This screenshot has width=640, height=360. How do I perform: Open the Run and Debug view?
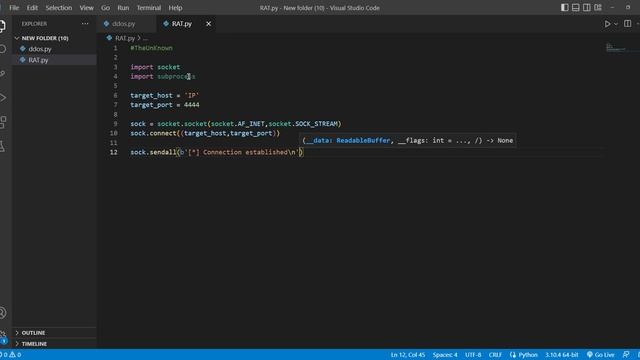pos(2,98)
